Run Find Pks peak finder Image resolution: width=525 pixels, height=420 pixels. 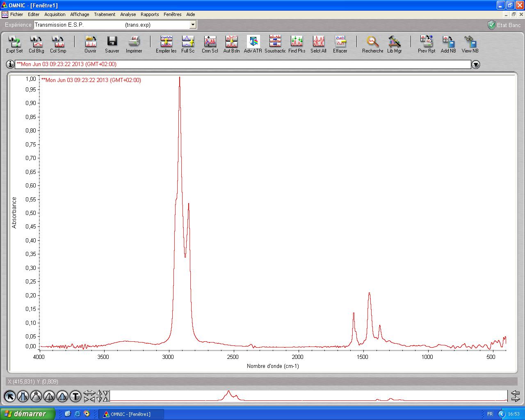297,44
